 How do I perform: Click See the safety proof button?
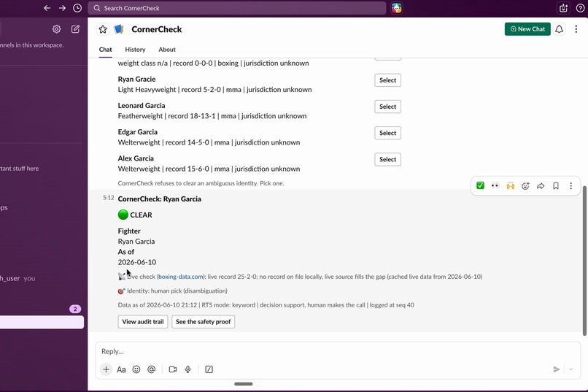click(x=204, y=321)
